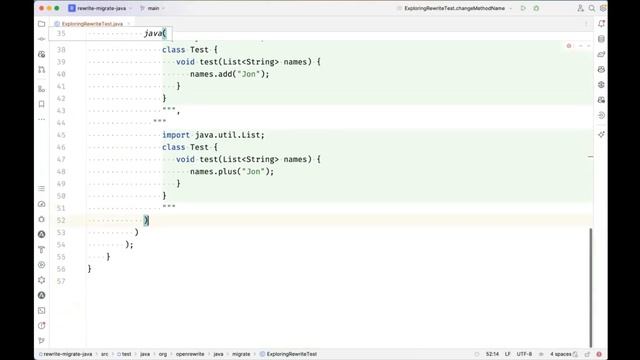Open rewrite-migrate-java project dropdown
This screenshot has height=360, width=640.
[101, 8]
